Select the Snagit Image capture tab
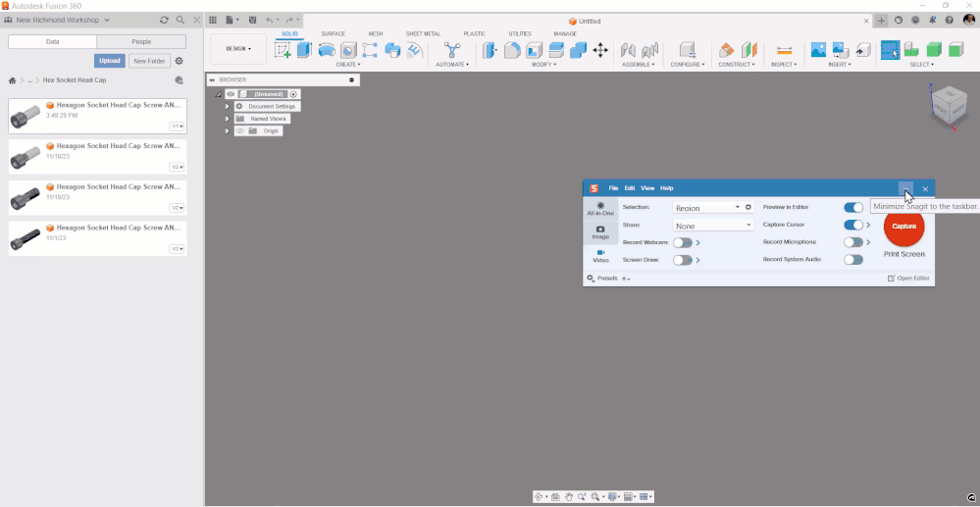Screen dimensions: 980x507 [600, 232]
